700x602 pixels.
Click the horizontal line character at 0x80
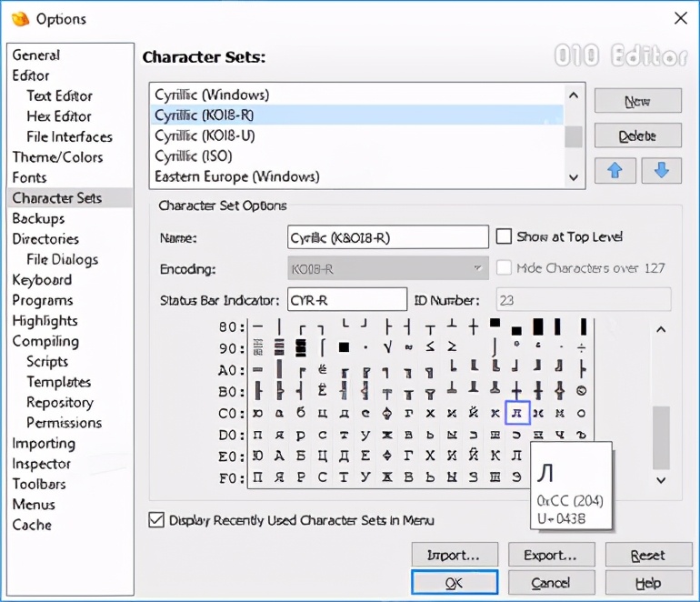257,326
